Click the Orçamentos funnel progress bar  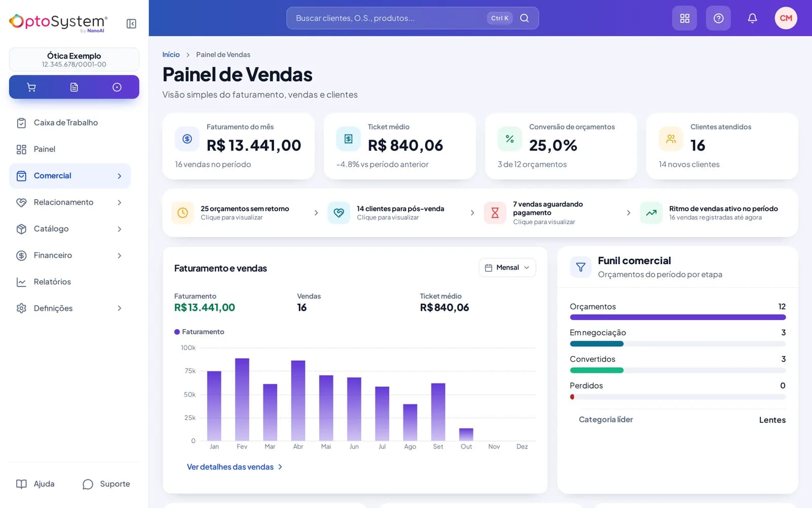[x=678, y=317]
